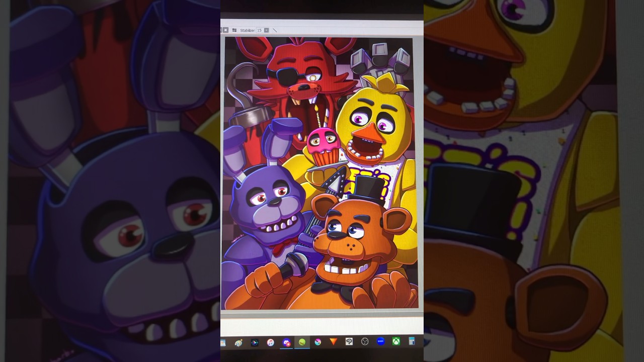Click the artwork canvas on Freddy's top hat

click(370, 189)
